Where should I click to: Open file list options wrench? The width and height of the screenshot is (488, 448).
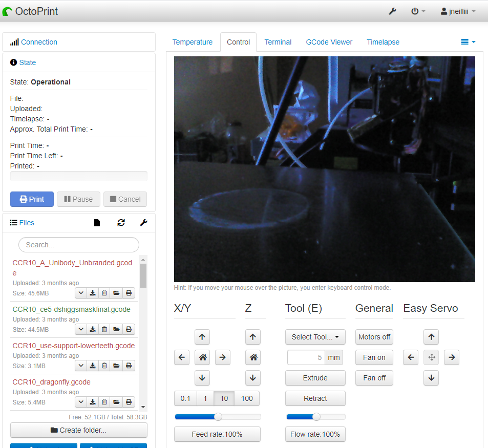click(143, 223)
